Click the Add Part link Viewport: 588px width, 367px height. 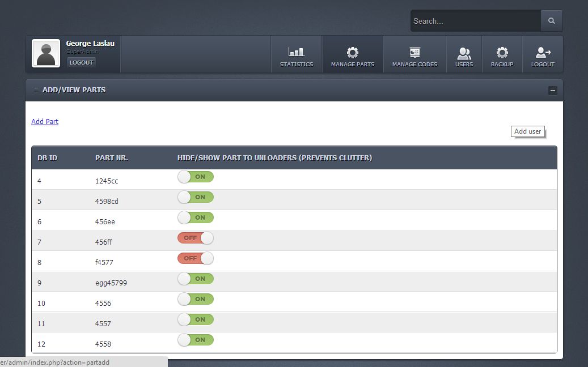click(45, 122)
